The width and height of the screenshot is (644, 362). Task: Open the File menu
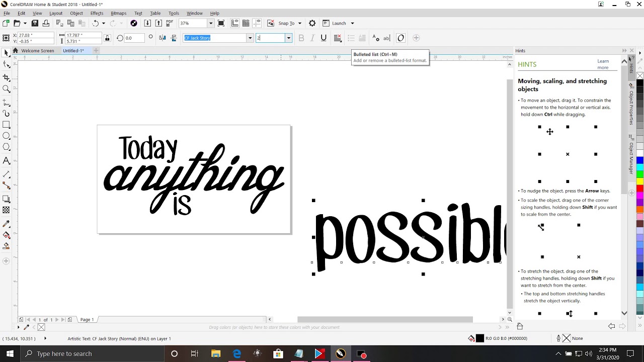pyautogui.click(x=7, y=13)
